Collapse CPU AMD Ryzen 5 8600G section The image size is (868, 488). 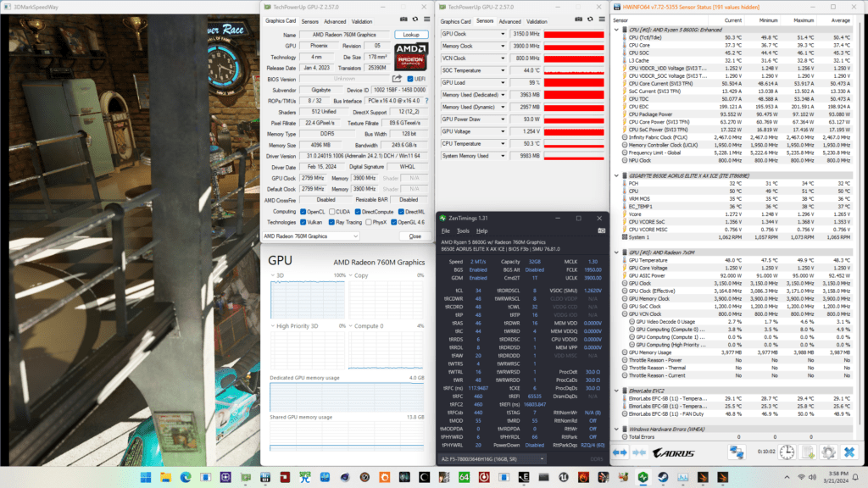[x=617, y=30]
